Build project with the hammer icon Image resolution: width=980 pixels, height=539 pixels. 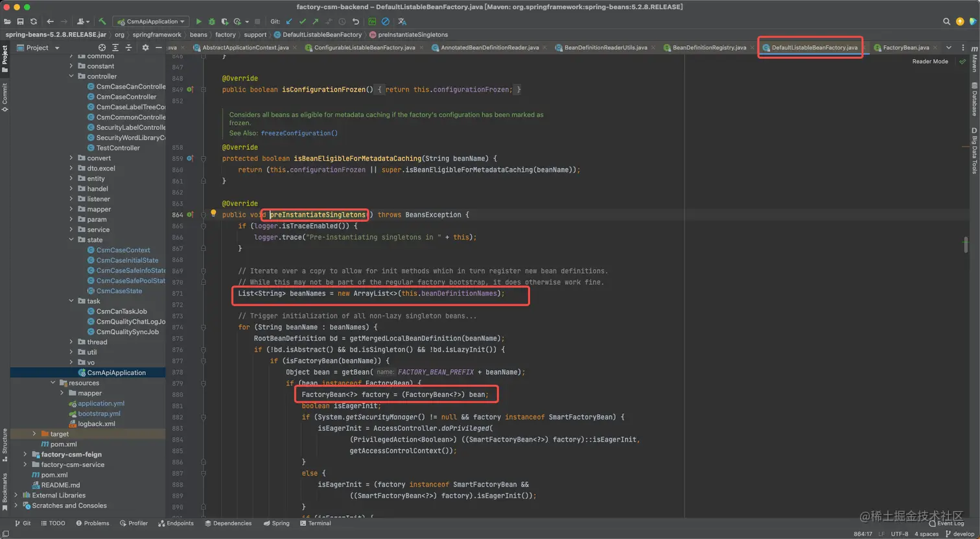pyautogui.click(x=102, y=21)
